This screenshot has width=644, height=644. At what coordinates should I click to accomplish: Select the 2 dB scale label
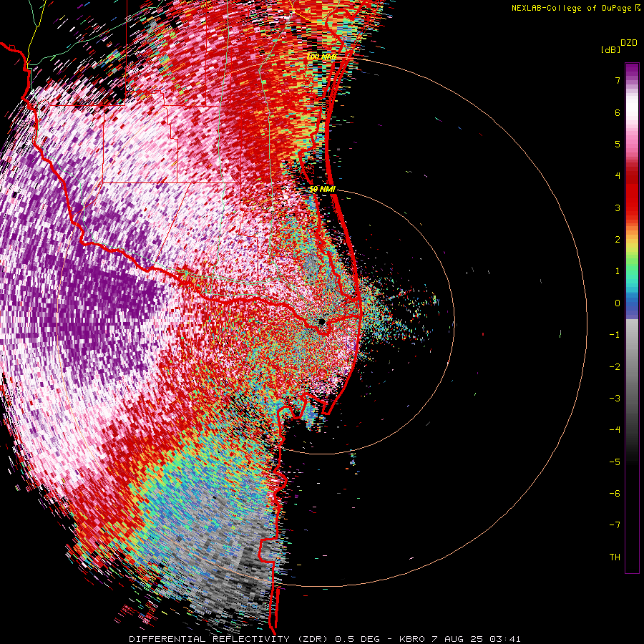[618, 240]
